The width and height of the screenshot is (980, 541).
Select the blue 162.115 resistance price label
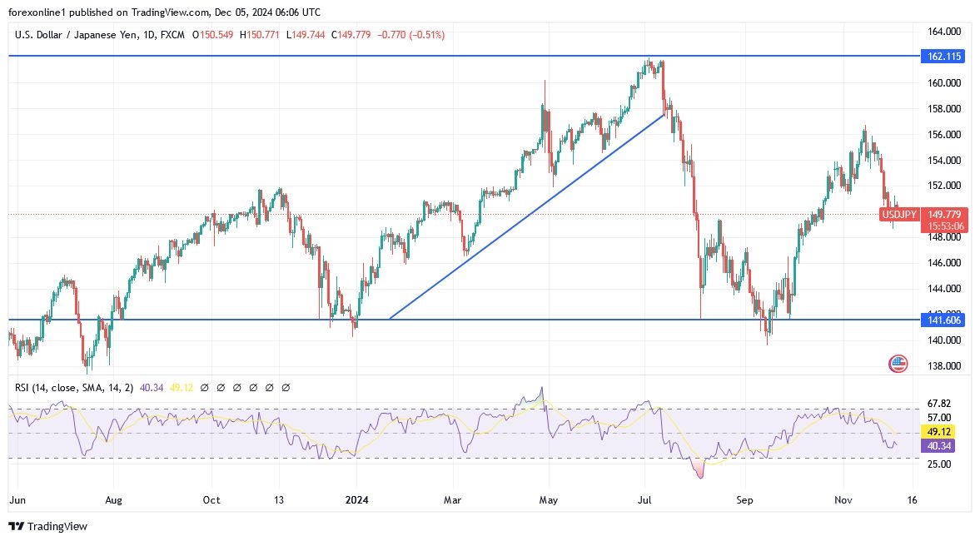pos(942,57)
